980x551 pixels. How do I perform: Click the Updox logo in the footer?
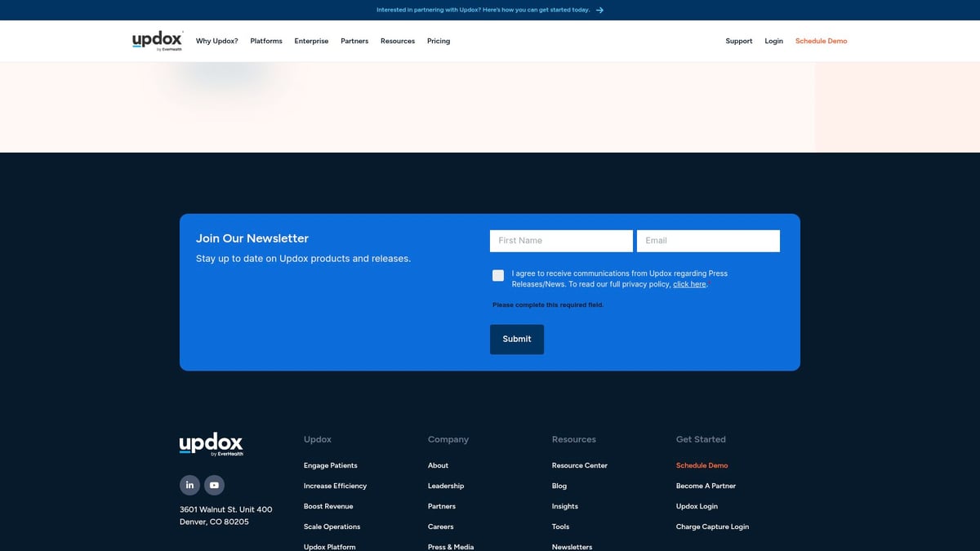click(210, 443)
